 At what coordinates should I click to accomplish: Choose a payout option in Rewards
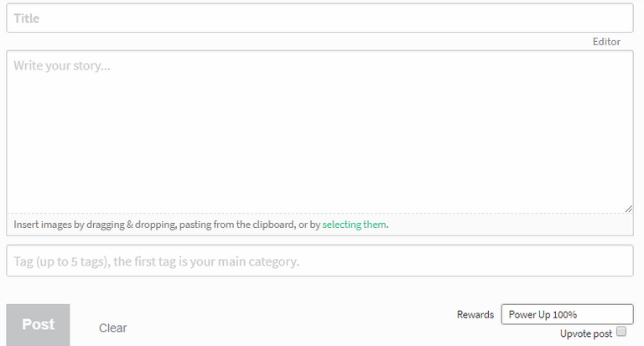[x=566, y=314]
